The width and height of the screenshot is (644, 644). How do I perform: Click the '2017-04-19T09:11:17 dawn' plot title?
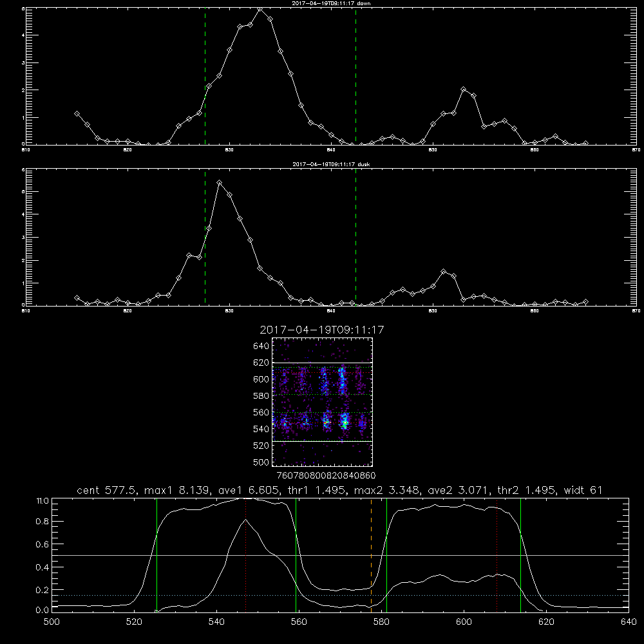point(331,3)
